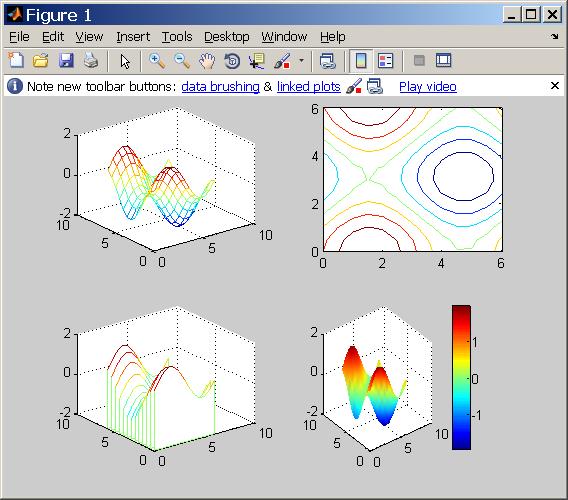Select the Zoom Out magnifier tool
This screenshot has height=500, width=568.
click(x=182, y=61)
